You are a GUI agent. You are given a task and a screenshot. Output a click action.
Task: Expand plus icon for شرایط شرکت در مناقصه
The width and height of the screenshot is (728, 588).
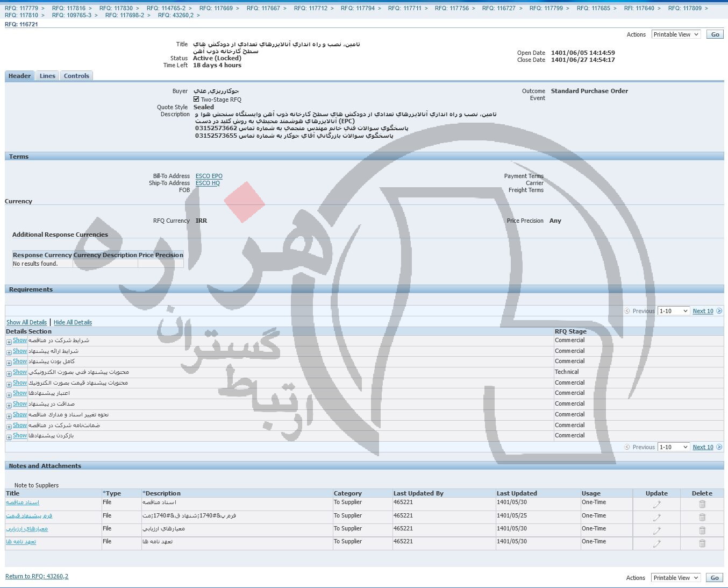click(9, 342)
